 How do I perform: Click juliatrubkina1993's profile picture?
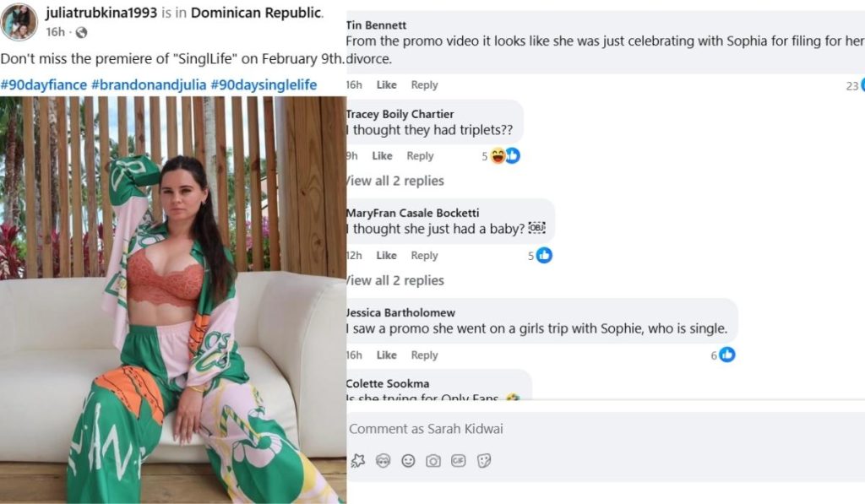coord(19,19)
